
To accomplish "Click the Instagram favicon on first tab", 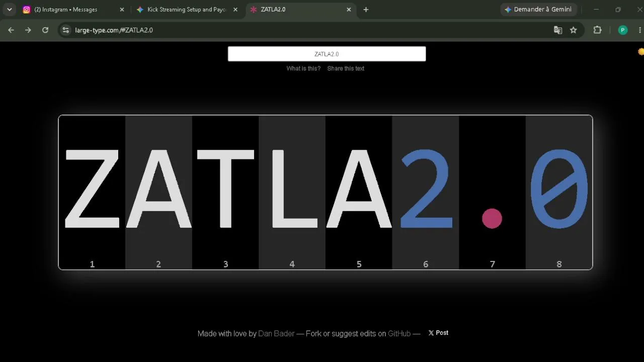I will [x=27, y=10].
